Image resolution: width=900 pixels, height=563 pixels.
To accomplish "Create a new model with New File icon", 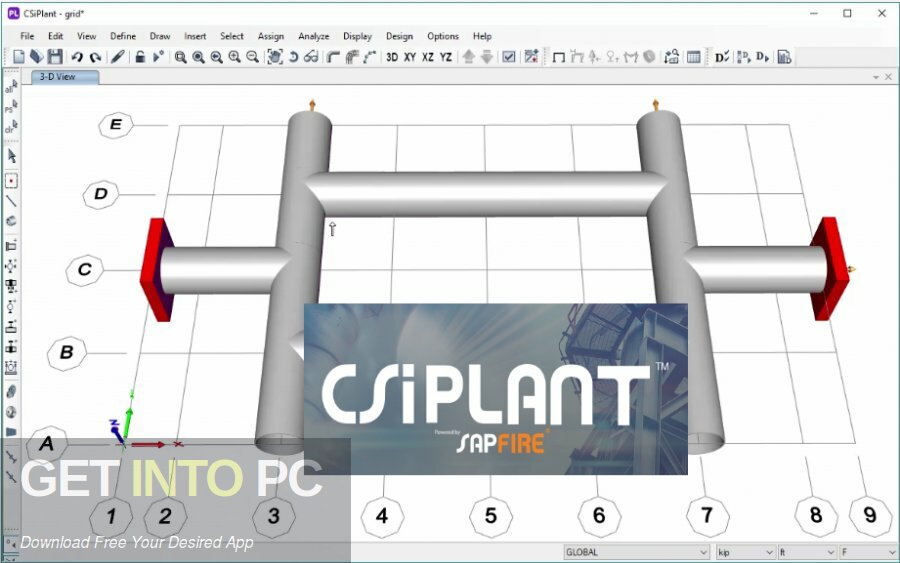I will 19,56.
